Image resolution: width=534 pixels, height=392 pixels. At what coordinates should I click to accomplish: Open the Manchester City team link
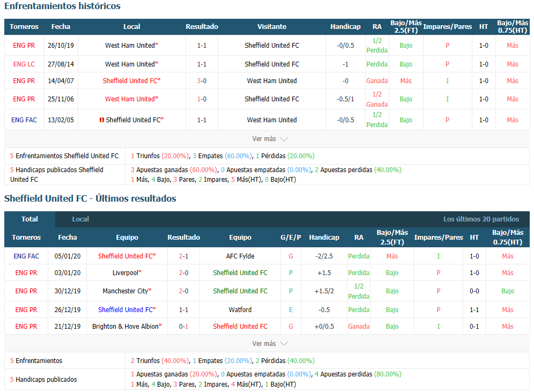[125, 291]
